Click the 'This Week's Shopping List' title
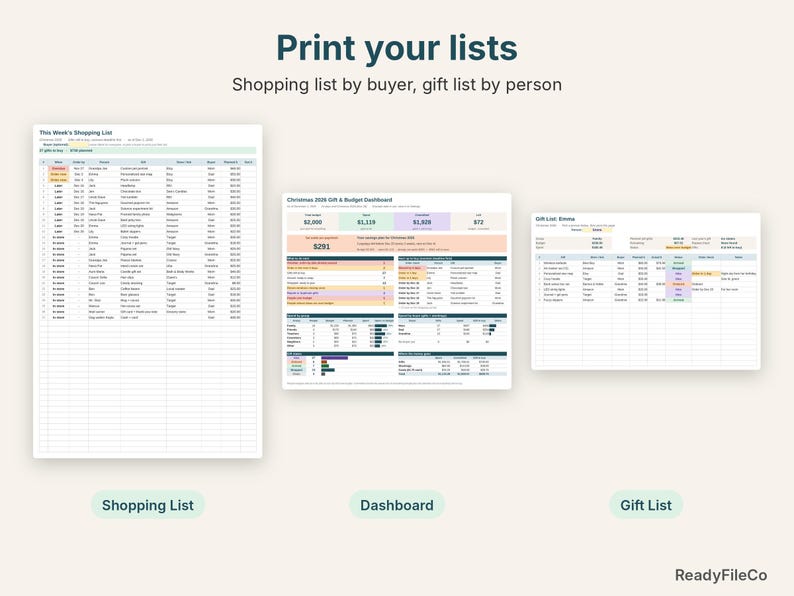This screenshot has height=596, width=794. pyautogui.click(x=76, y=133)
